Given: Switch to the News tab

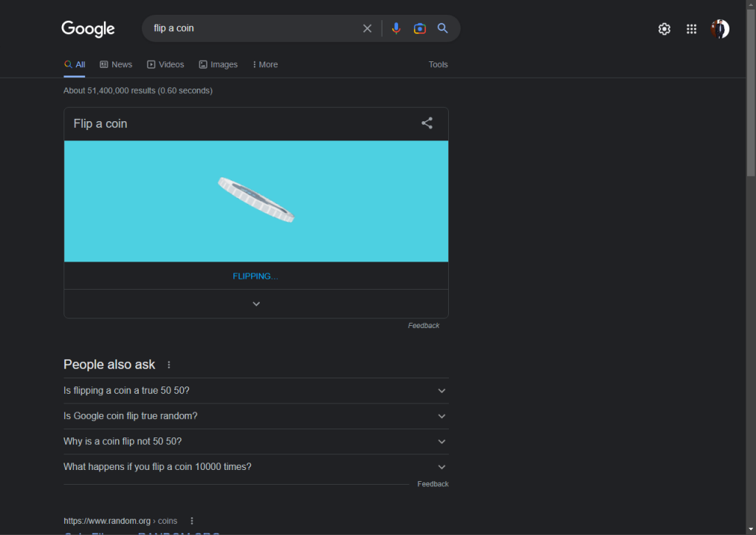Looking at the screenshot, I should 116,64.
